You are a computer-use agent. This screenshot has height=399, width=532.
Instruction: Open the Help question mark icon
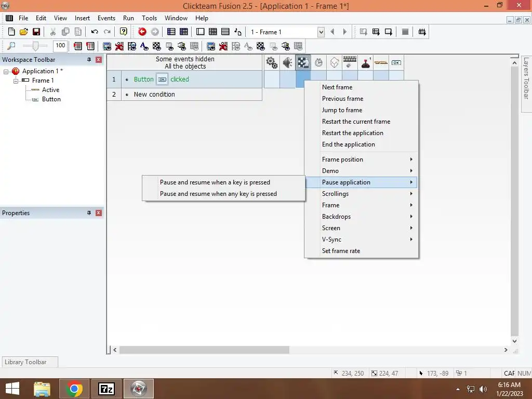pyautogui.click(x=124, y=32)
